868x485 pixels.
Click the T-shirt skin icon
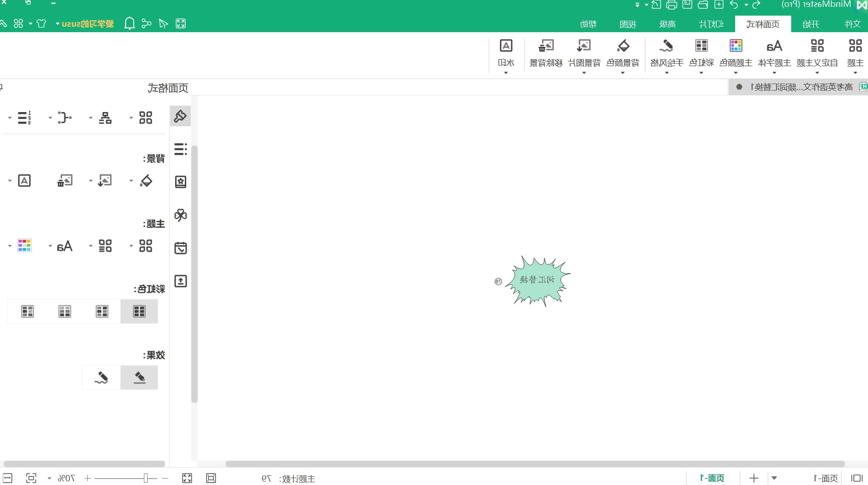point(41,23)
